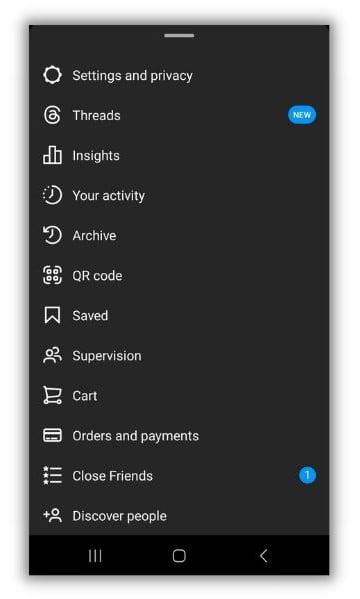Tap the Discover people add-user icon
Viewport: 360px width, 599px height.
click(x=52, y=515)
